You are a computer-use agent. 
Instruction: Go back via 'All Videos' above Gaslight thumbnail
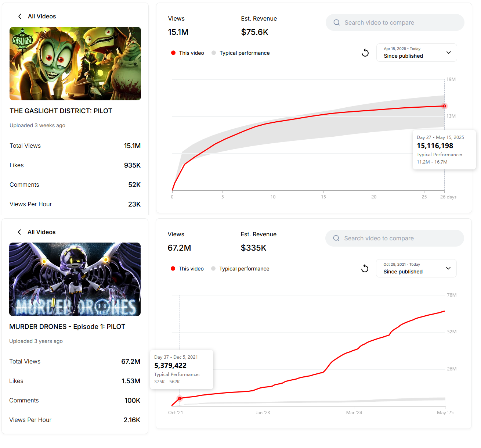pyautogui.click(x=42, y=16)
